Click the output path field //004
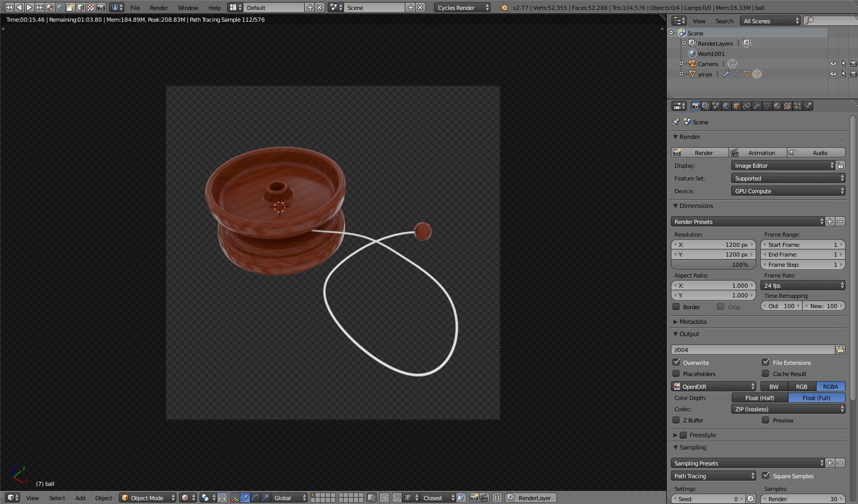 click(753, 350)
